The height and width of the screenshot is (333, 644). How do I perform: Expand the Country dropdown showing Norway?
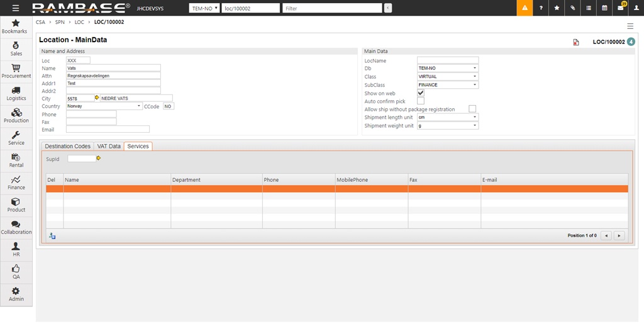coord(104,106)
